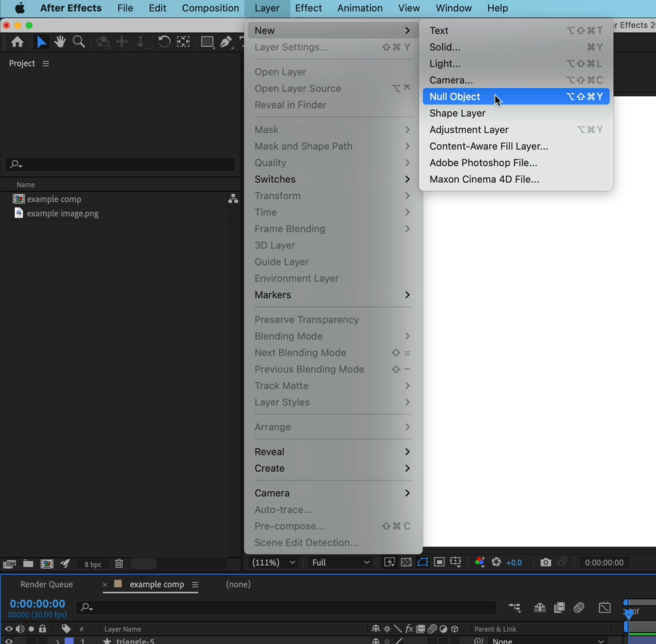This screenshot has height=644, width=656.
Task: Click the trash icon in Project panel
Action: pyautogui.click(x=119, y=564)
